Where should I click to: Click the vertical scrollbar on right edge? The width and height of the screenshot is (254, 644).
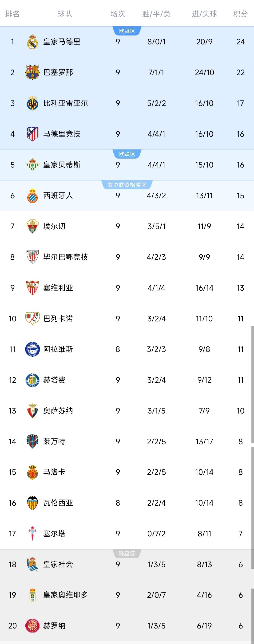(x=253, y=385)
